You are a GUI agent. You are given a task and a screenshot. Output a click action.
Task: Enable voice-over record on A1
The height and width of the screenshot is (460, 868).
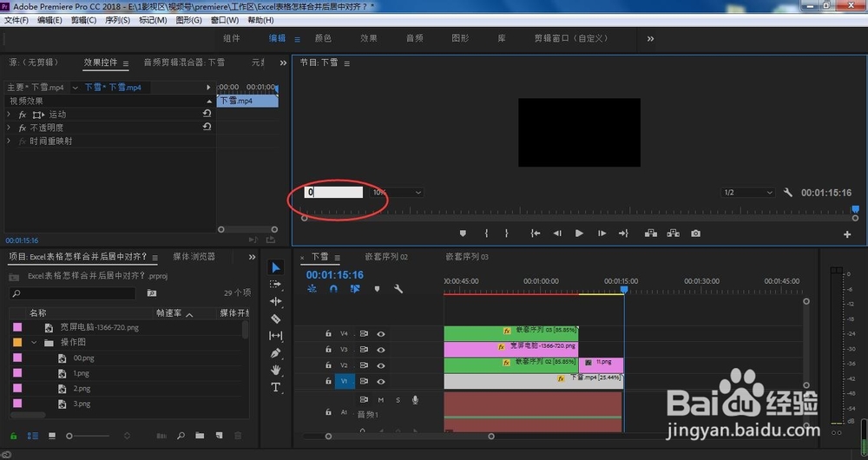[415, 399]
